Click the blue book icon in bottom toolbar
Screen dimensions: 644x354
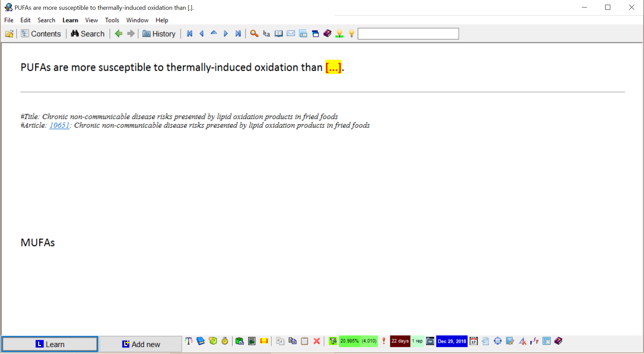tap(200, 341)
